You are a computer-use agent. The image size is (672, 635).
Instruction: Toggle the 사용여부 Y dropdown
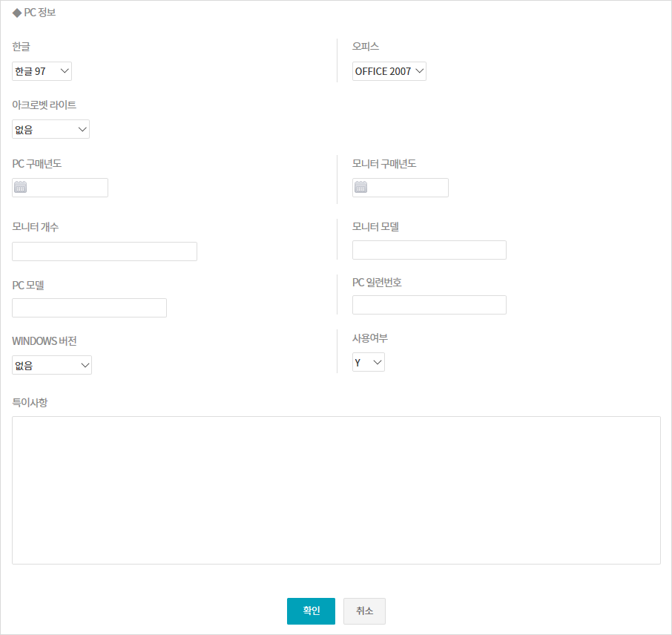click(x=369, y=362)
